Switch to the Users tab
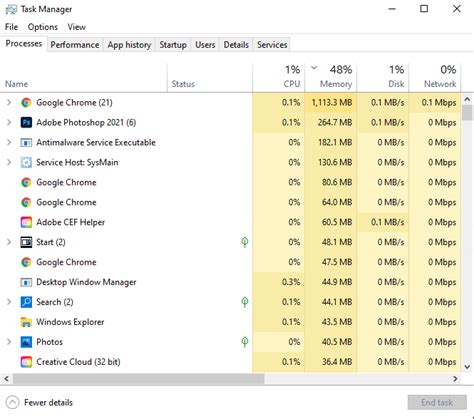 click(205, 45)
